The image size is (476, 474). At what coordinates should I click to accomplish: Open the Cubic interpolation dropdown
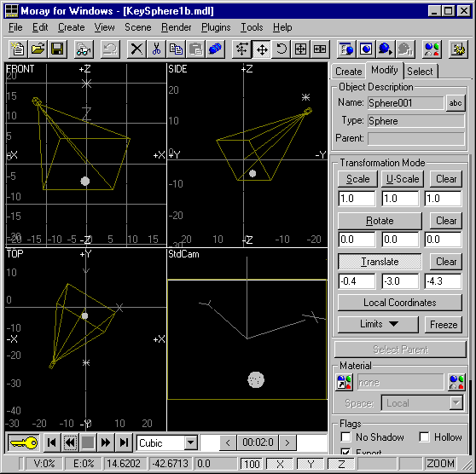click(191, 442)
